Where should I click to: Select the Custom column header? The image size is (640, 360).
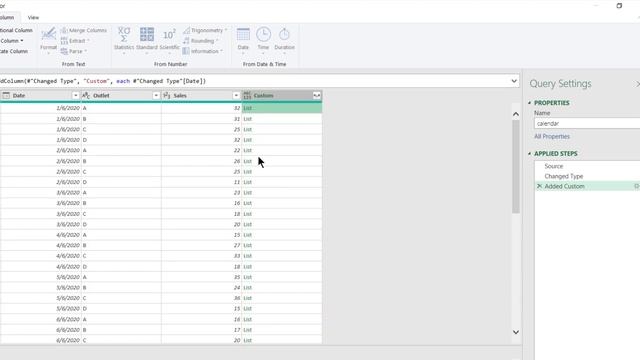(282, 96)
